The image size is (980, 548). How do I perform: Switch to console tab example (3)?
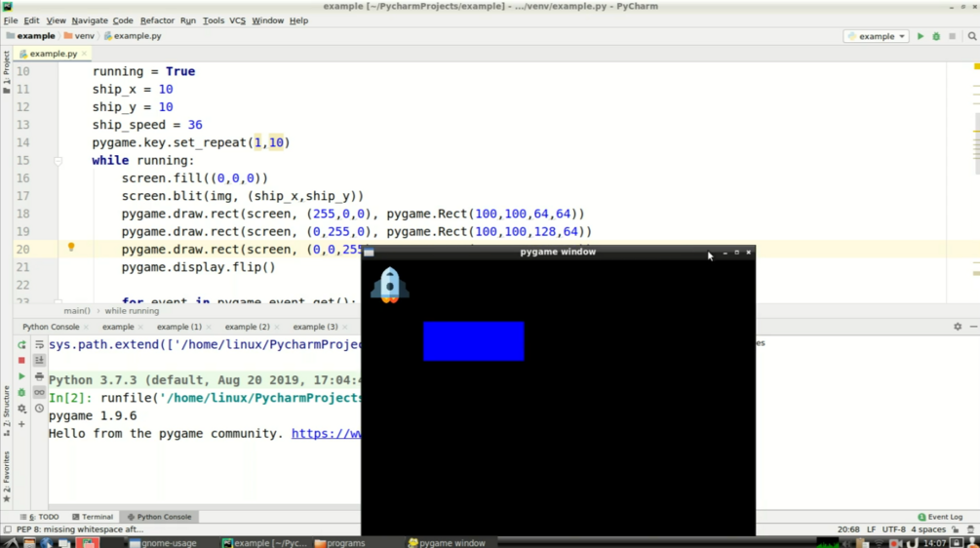[x=315, y=327]
